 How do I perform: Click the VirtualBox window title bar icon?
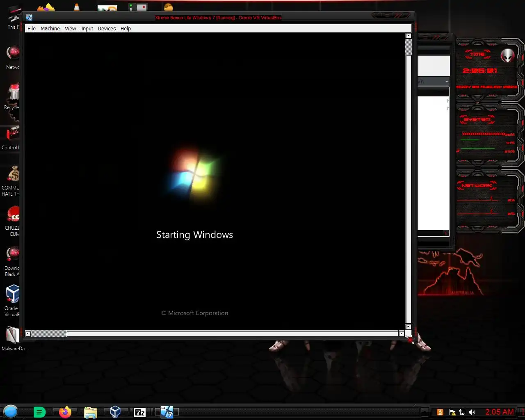click(29, 17)
